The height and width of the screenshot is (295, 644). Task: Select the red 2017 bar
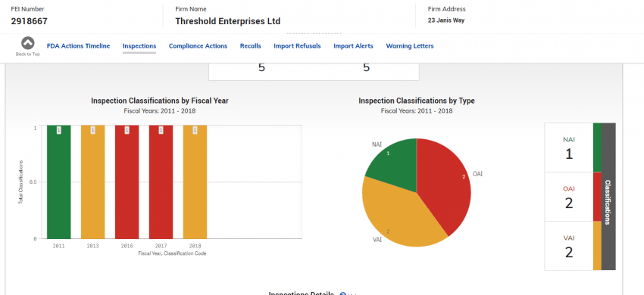[161, 182]
